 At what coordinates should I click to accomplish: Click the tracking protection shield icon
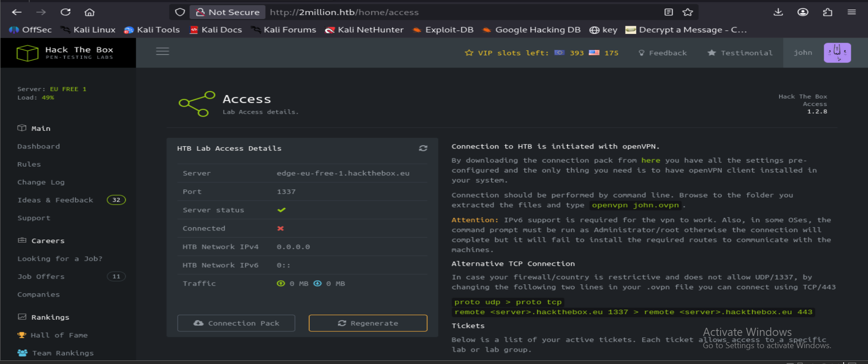pos(180,12)
